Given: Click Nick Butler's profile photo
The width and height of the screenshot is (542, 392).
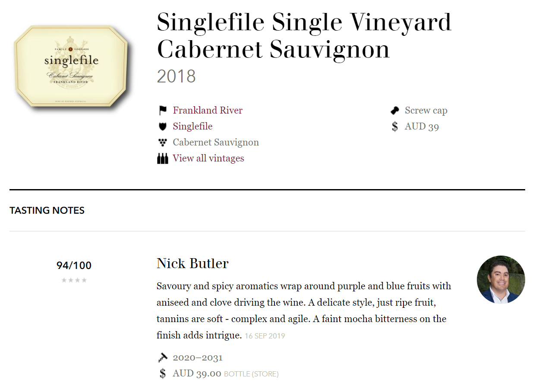Looking at the screenshot, I should pos(501,279).
